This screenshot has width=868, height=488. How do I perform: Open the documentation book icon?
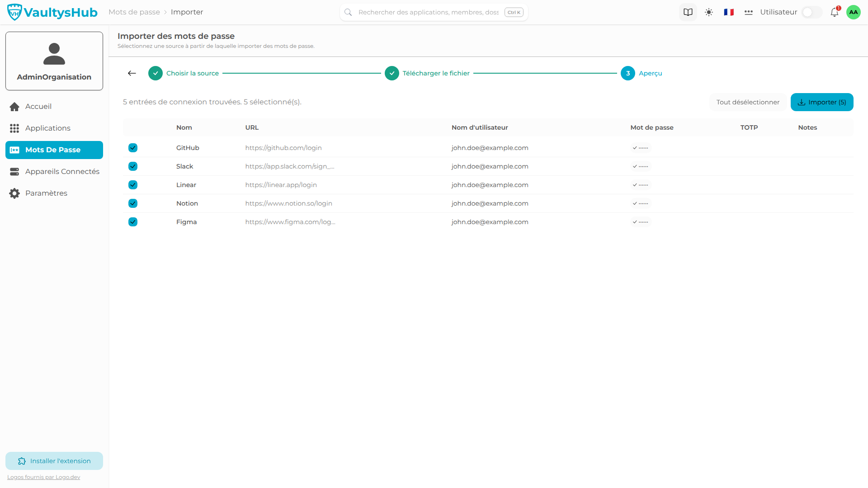688,12
